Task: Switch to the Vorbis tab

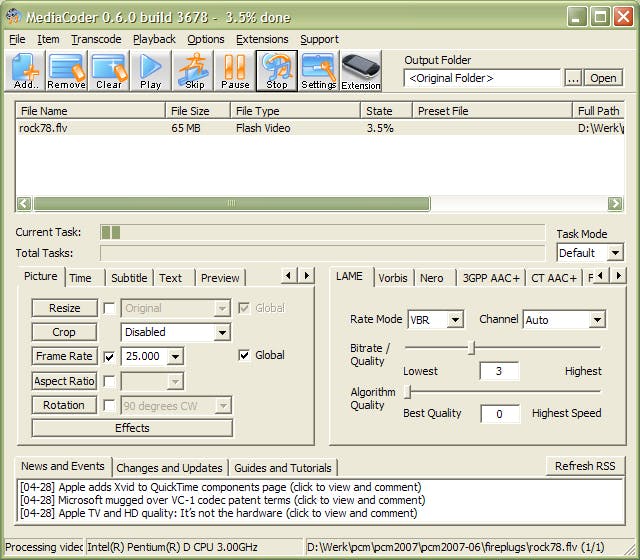Action: (x=393, y=278)
